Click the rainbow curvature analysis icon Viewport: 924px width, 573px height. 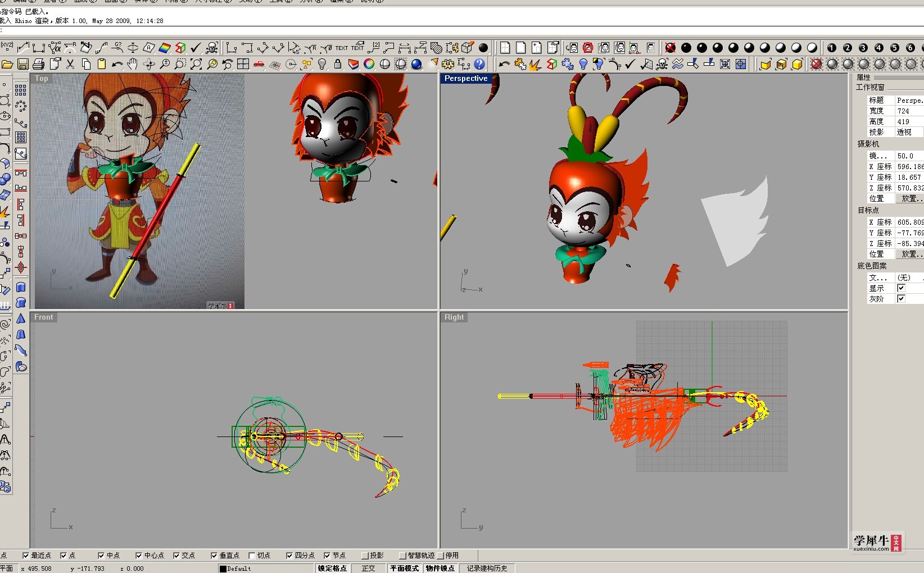(165, 48)
